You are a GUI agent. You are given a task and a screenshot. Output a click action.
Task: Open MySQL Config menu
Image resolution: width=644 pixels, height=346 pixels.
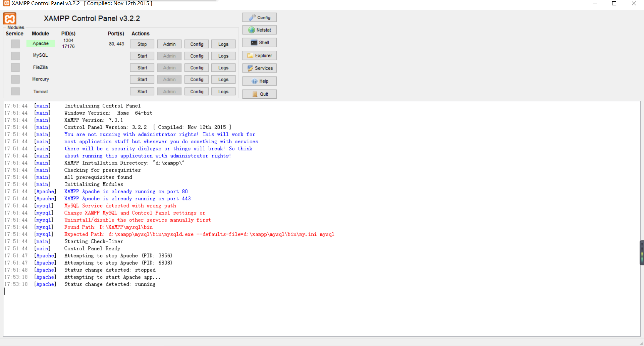(x=197, y=56)
